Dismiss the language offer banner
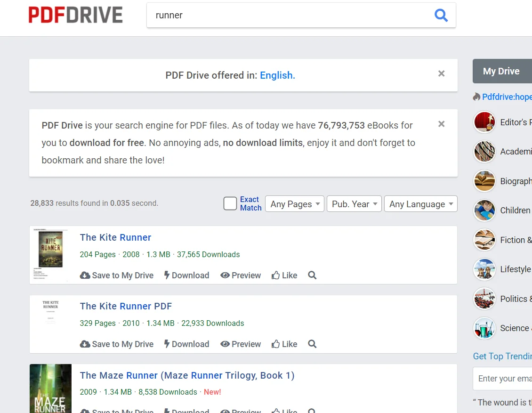This screenshot has height=413, width=532. click(441, 73)
